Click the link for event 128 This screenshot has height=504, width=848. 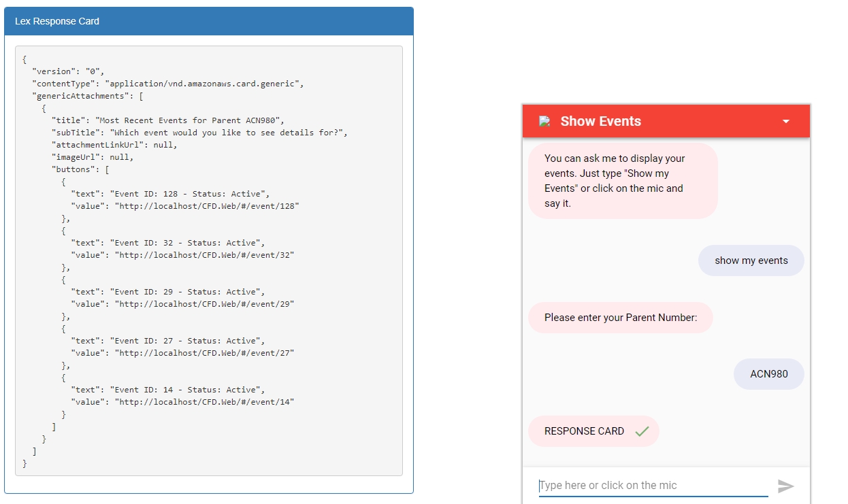(234, 205)
